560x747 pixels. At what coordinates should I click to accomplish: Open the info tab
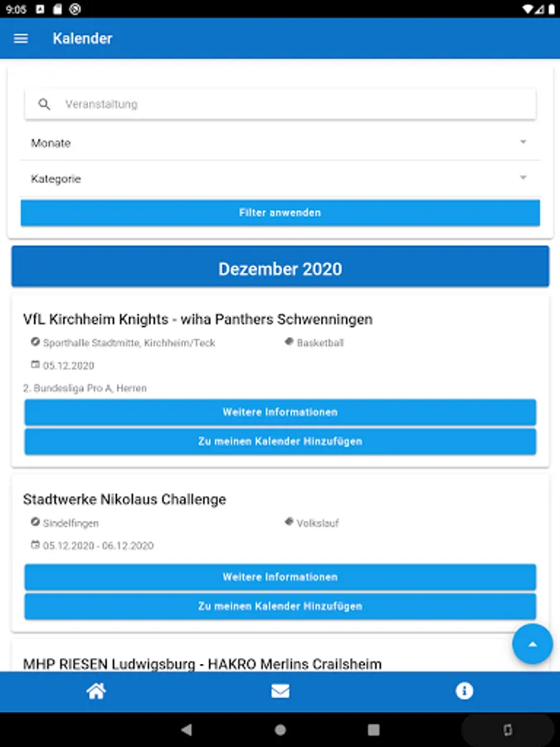point(464,691)
